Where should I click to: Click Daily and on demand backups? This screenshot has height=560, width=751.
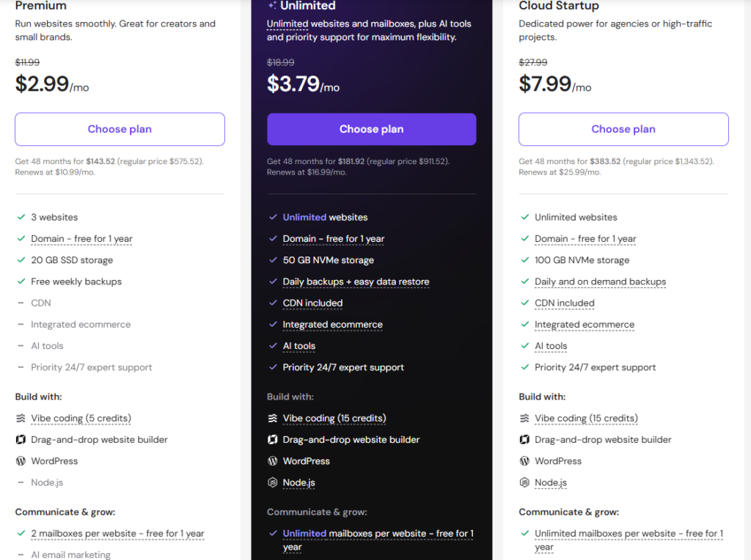pyautogui.click(x=600, y=281)
